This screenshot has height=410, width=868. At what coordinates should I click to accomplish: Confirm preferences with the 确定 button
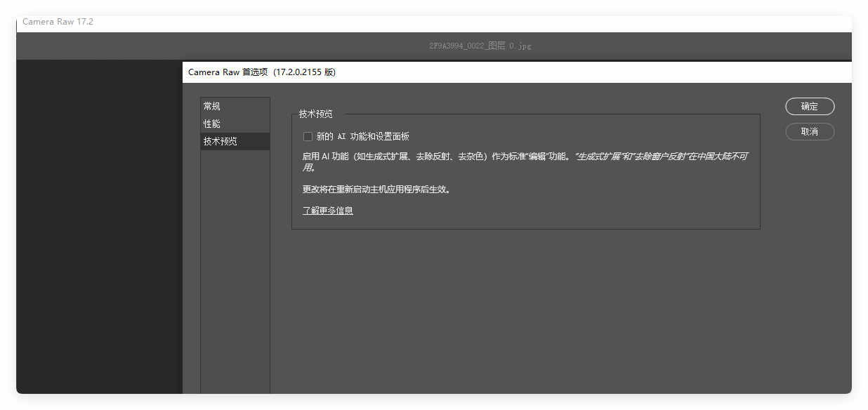[810, 107]
